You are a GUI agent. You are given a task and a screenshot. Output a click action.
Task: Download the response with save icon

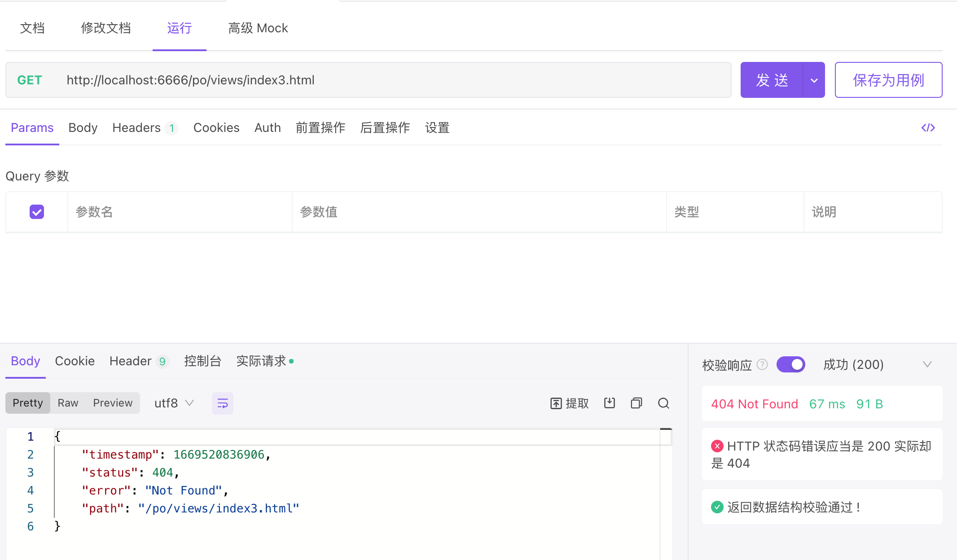(609, 403)
